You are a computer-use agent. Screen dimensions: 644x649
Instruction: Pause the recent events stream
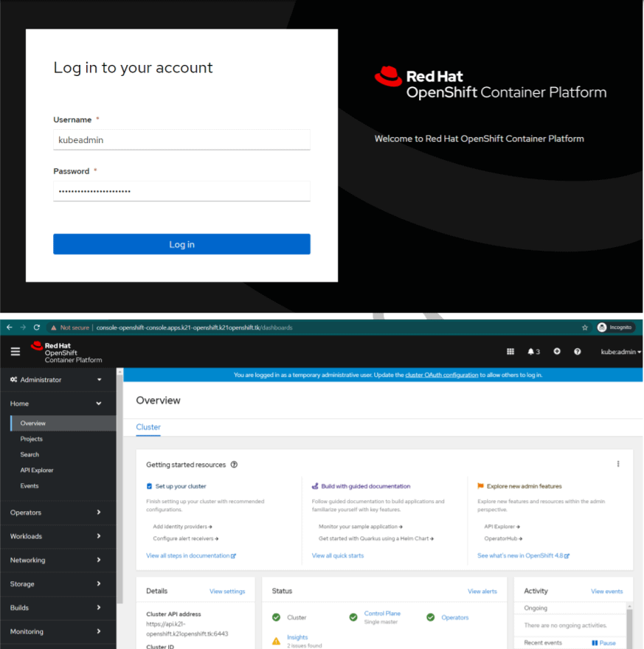tap(603, 643)
